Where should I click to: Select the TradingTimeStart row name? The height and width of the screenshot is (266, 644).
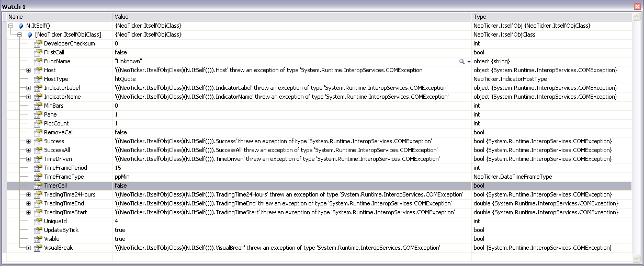(65, 212)
